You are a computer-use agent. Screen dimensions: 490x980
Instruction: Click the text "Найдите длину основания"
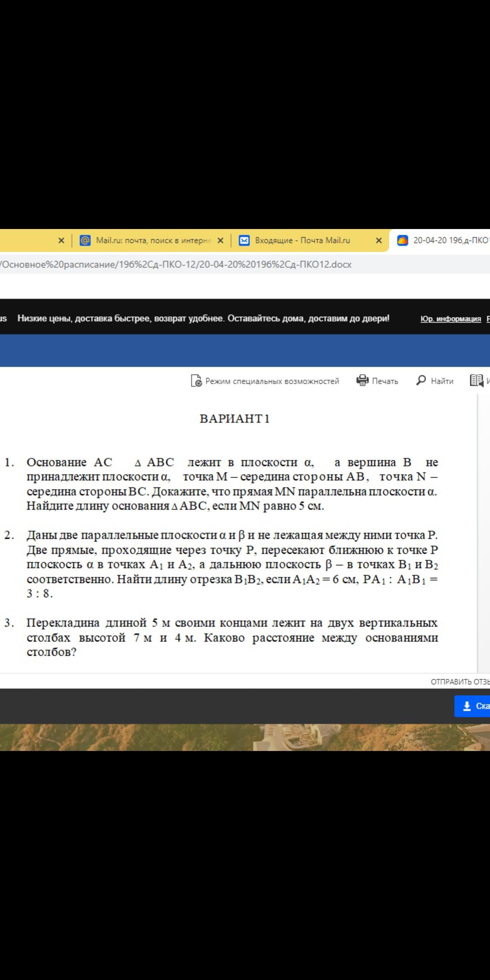pos(98,506)
